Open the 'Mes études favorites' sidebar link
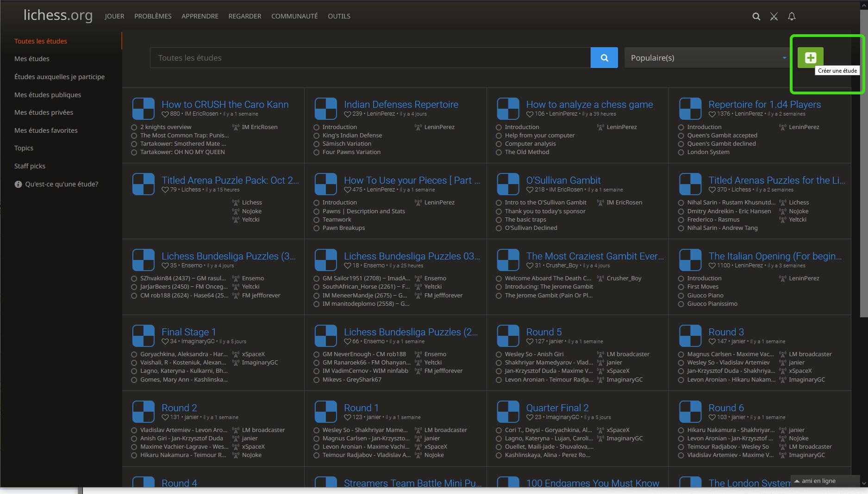The width and height of the screenshot is (868, 494). [46, 130]
